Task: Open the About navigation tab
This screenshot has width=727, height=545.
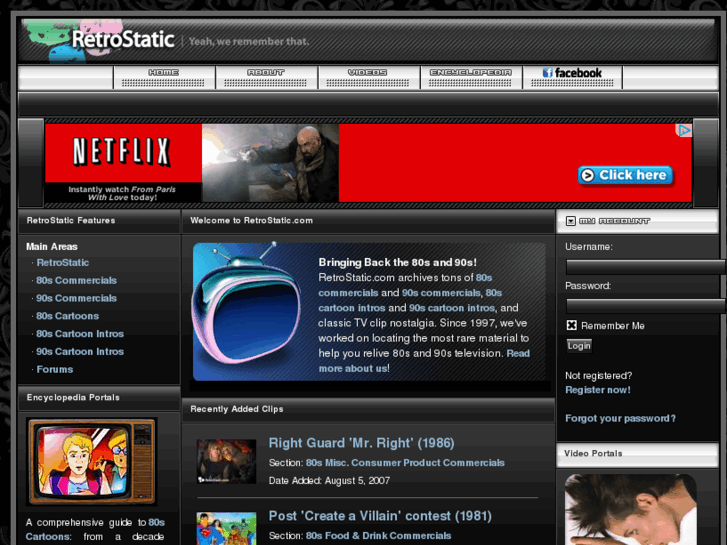Action: 266,77
